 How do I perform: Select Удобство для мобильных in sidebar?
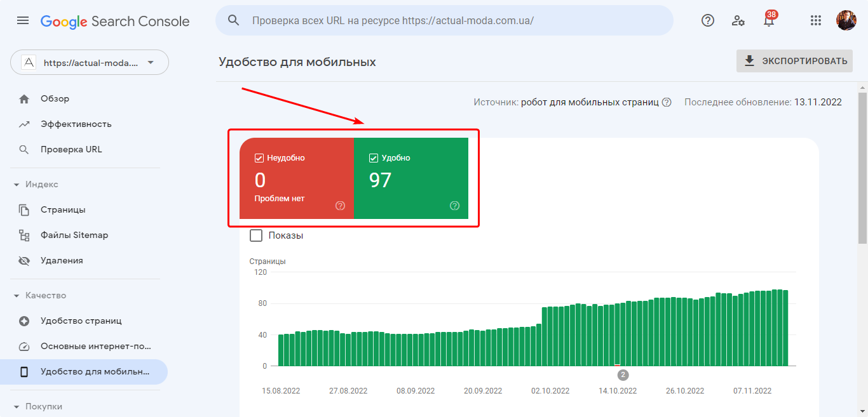click(84, 372)
